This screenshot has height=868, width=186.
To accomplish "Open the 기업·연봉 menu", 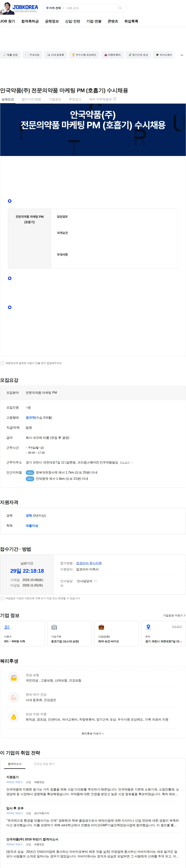I will (94, 21).
